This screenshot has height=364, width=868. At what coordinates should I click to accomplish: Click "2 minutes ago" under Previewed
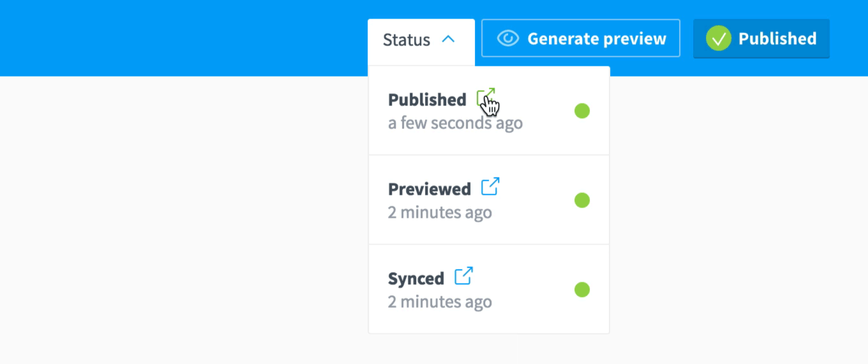tap(440, 213)
